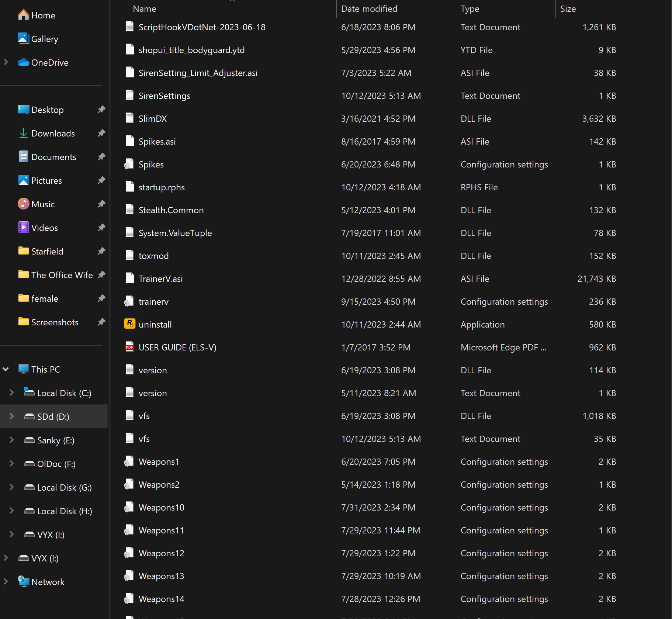672x619 pixels.
Task: Click the Videos icon in sidebar
Action: click(x=23, y=228)
